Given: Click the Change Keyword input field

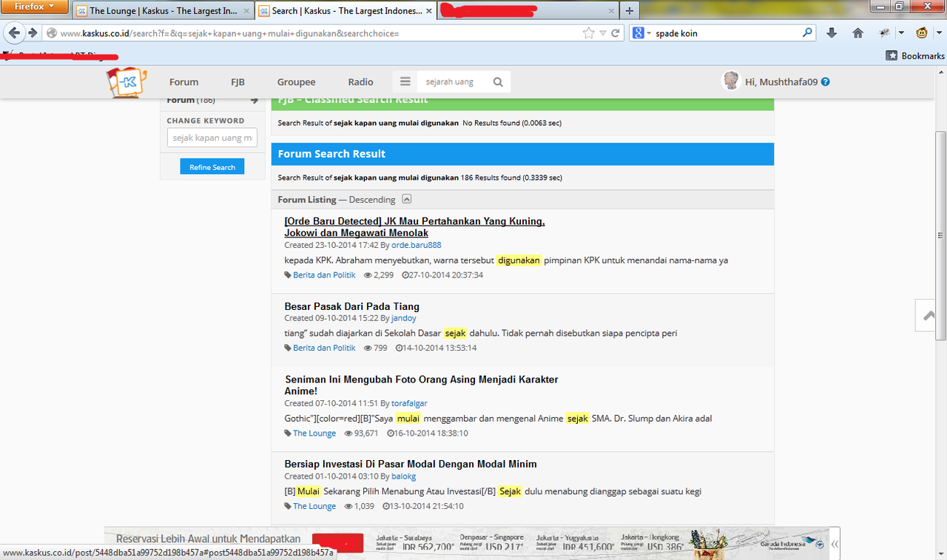Looking at the screenshot, I should [x=212, y=138].
